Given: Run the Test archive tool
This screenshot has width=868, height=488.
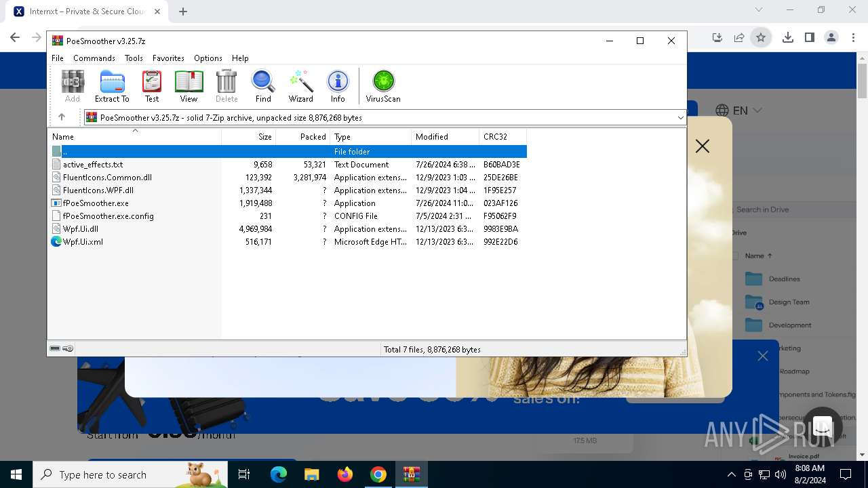Looking at the screenshot, I should click(152, 86).
